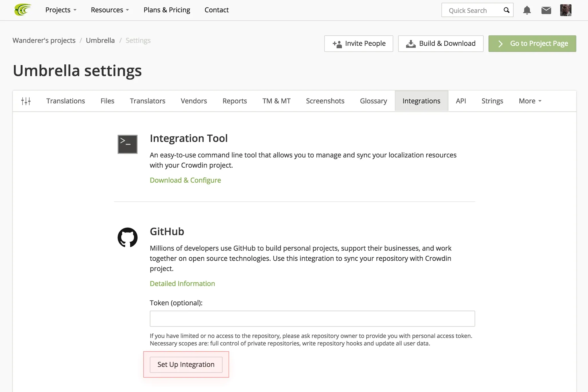The image size is (588, 392).
Task: Click the command line terminal icon
Action: [127, 144]
